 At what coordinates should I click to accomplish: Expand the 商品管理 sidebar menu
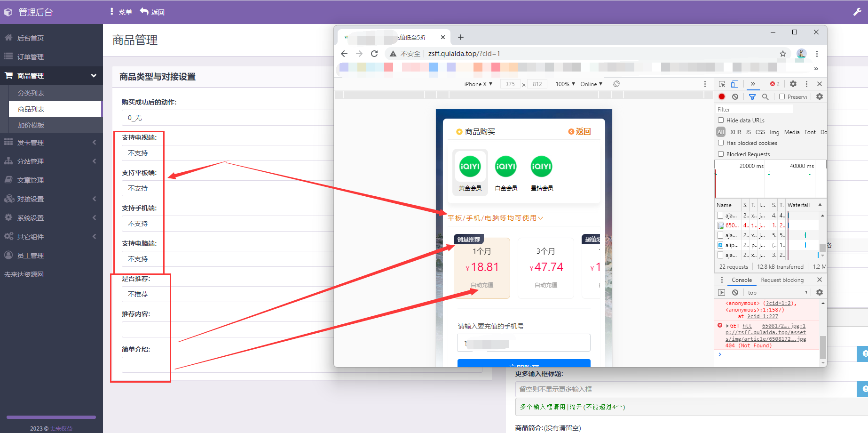point(51,75)
